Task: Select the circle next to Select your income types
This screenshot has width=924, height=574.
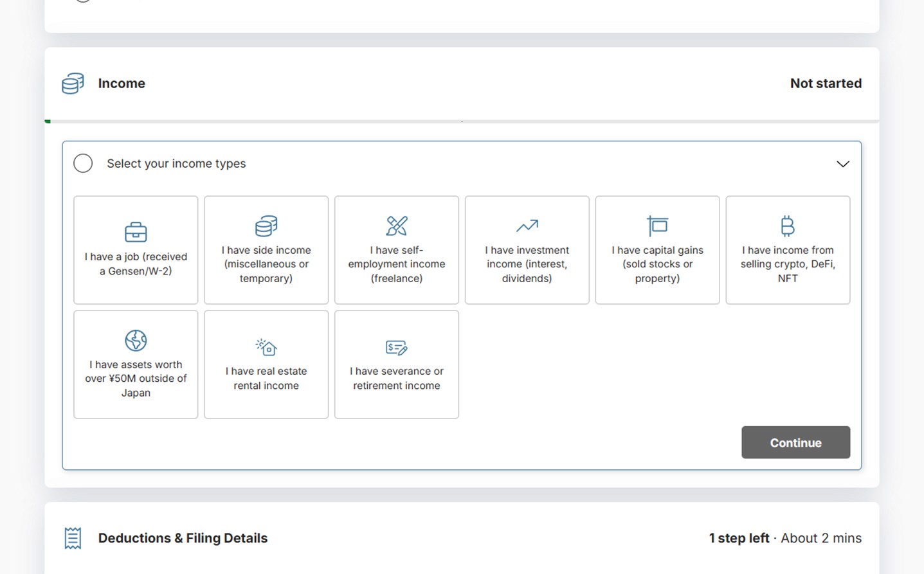Action: tap(83, 163)
